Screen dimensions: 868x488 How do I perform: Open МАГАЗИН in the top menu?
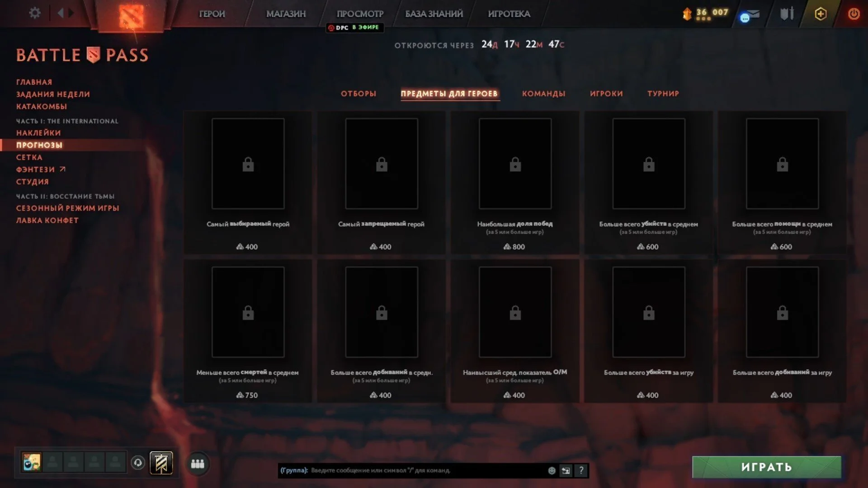pyautogui.click(x=286, y=14)
